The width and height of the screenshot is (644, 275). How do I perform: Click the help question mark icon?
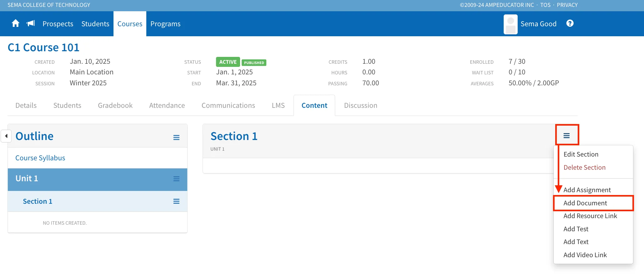coord(570,23)
